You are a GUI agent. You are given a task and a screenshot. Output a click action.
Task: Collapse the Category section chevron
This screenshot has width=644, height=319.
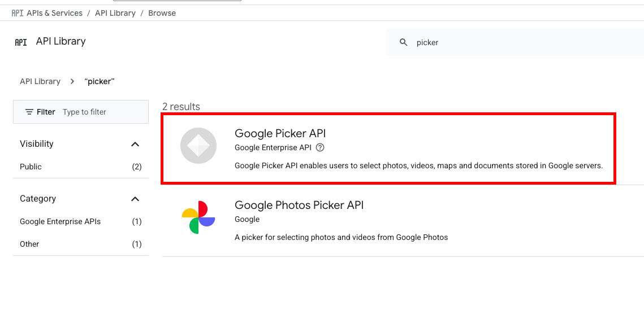(x=135, y=199)
